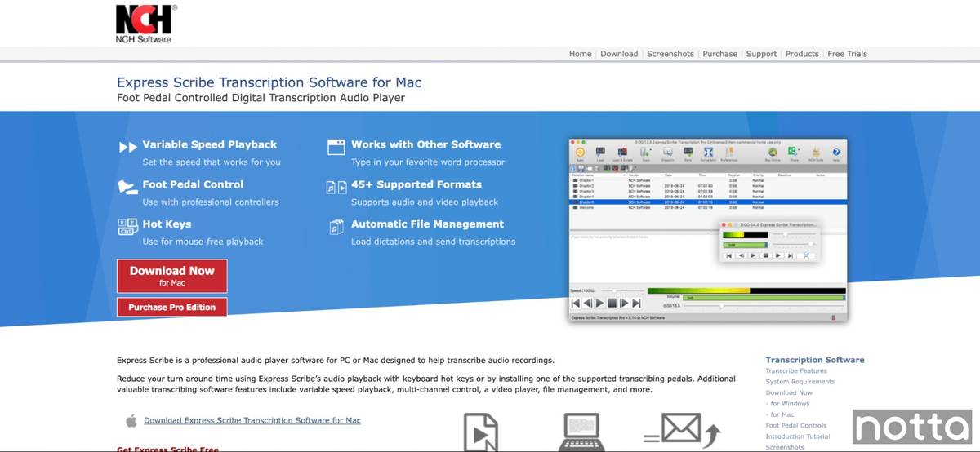Click the large Stop button in the main app window

(x=612, y=303)
